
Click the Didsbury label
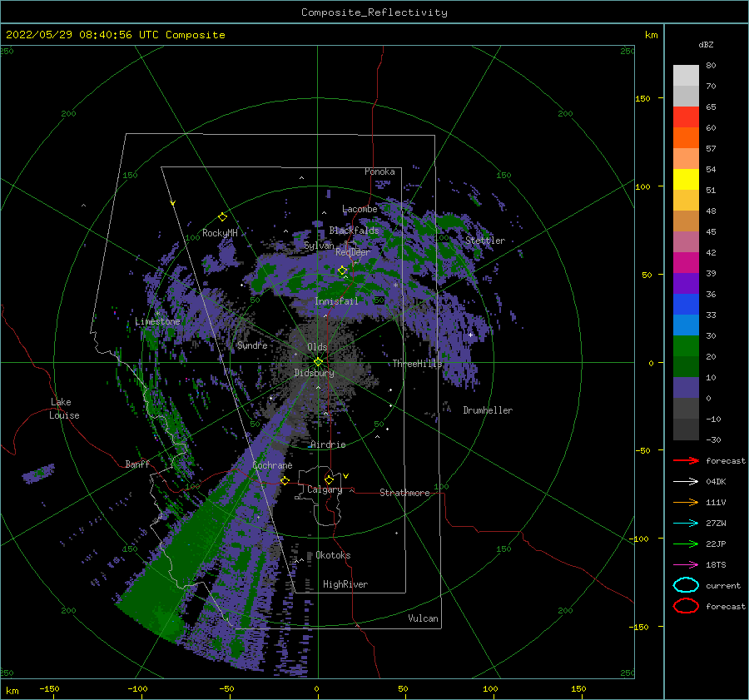(x=314, y=373)
